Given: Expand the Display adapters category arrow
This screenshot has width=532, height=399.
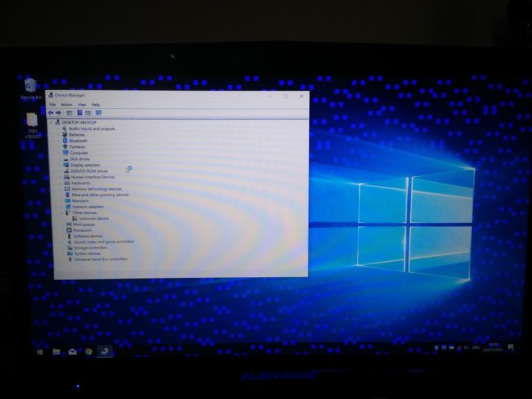Looking at the screenshot, I should point(60,165).
